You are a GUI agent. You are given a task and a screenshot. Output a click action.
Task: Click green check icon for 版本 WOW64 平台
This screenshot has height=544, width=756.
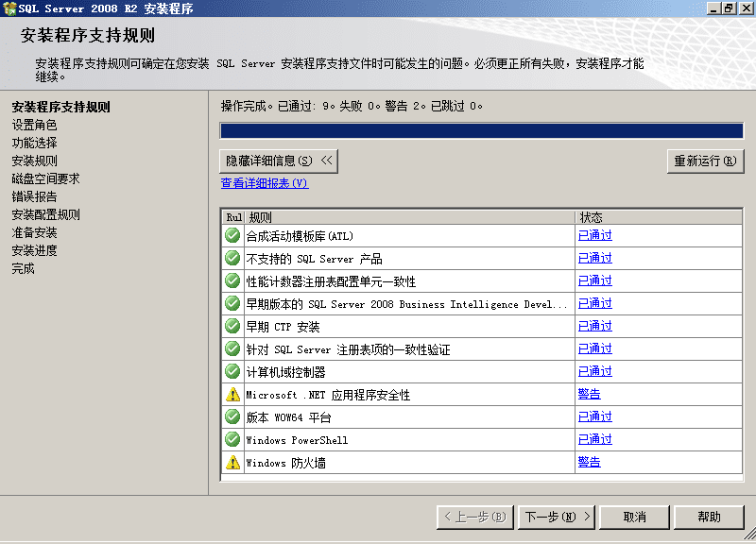coord(232,416)
